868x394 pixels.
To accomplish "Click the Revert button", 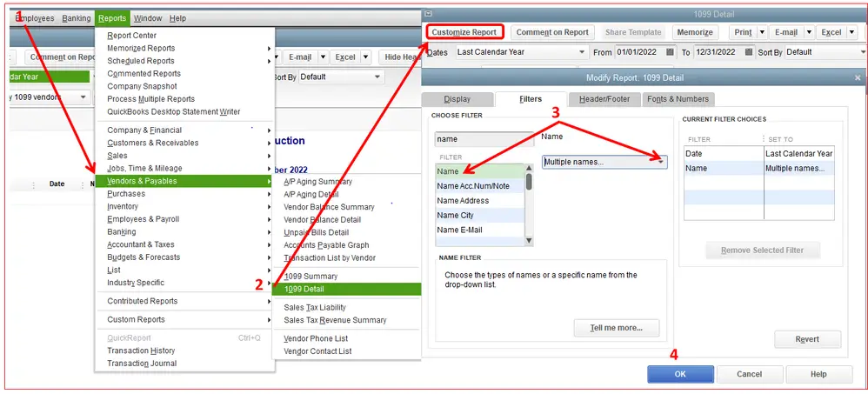I will pos(807,339).
